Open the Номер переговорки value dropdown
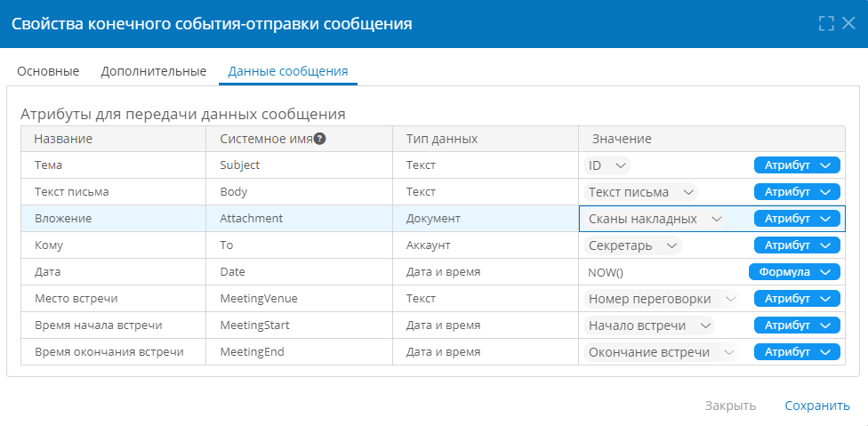The width and height of the screenshot is (868, 426). (x=662, y=299)
